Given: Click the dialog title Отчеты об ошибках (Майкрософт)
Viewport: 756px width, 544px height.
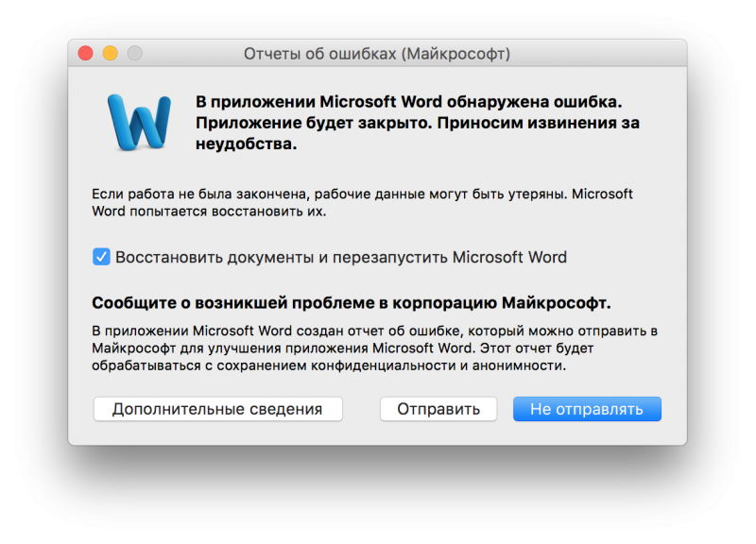Looking at the screenshot, I should pyautogui.click(x=376, y=54).
